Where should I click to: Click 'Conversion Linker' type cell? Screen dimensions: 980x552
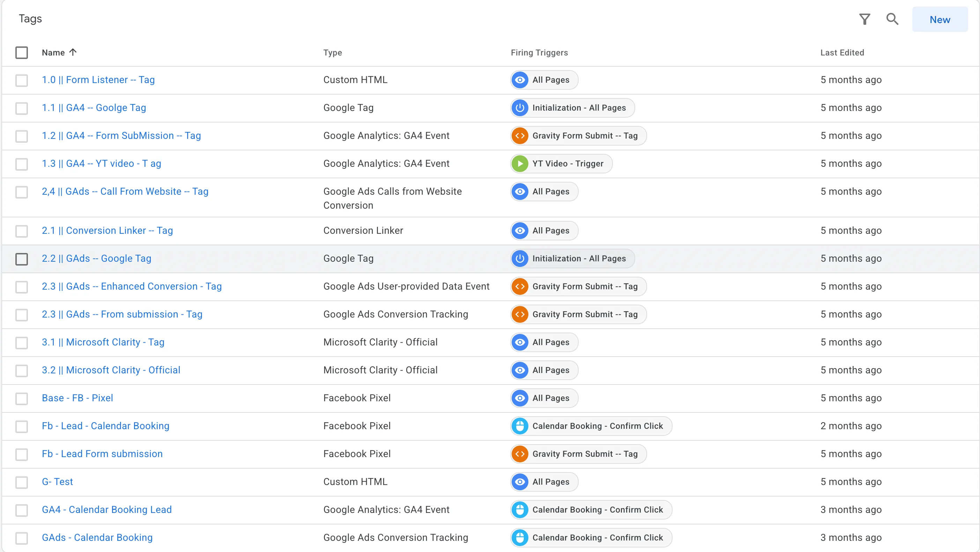(x=363, y=230)
